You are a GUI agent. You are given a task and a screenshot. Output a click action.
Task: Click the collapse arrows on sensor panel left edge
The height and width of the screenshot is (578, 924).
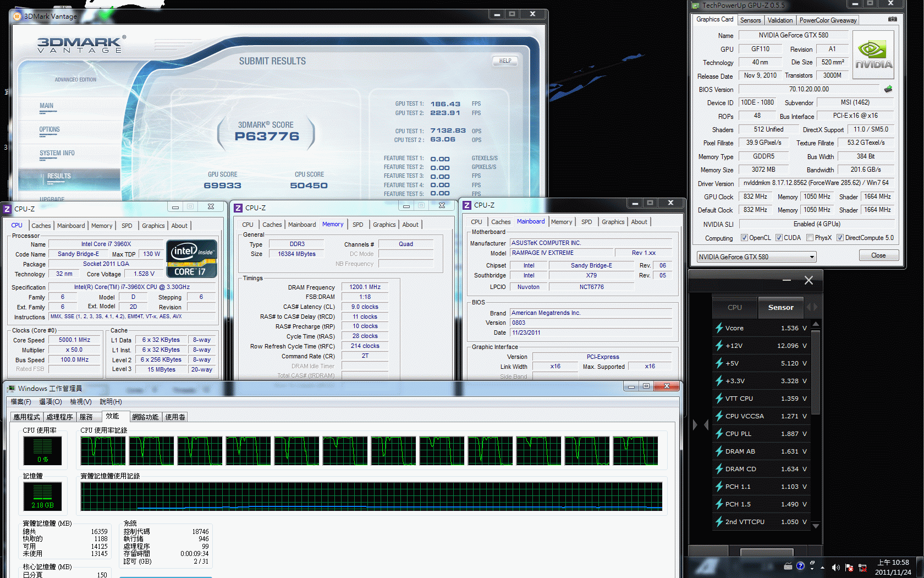point(700,425)
